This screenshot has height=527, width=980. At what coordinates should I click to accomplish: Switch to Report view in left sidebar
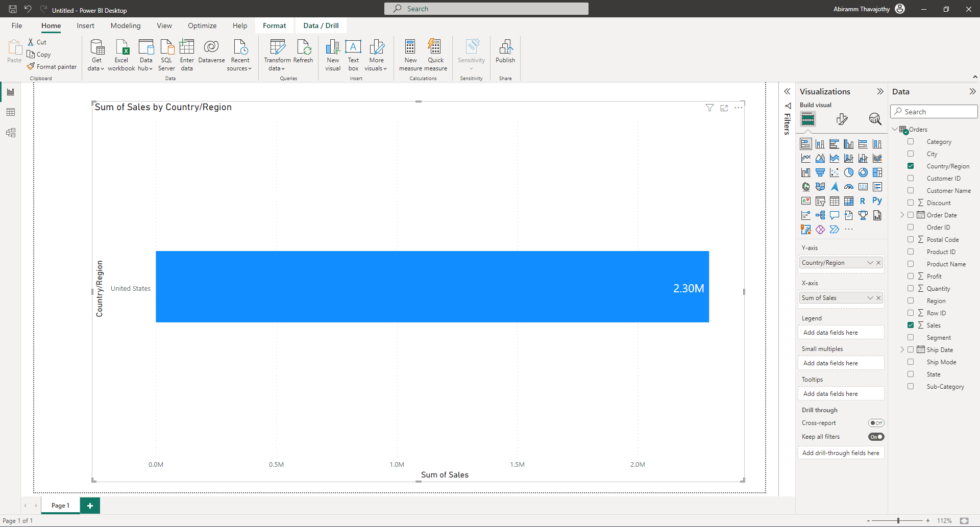(11, 92)
